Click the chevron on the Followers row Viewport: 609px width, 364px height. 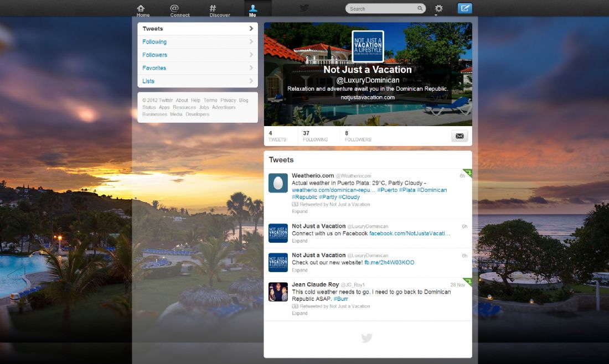pyautogui.click(x=251, y=55)
